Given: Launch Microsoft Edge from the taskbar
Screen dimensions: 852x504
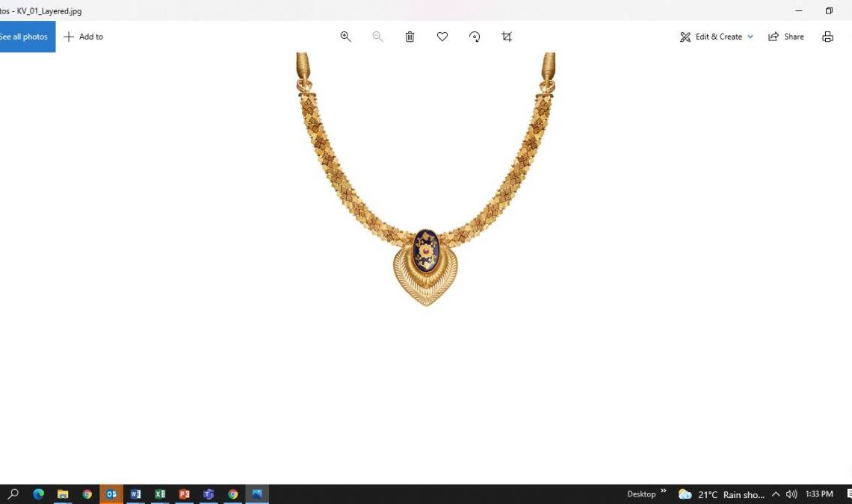Looking at the screenshot, I should pyautogui.click(x=38, y=494).
